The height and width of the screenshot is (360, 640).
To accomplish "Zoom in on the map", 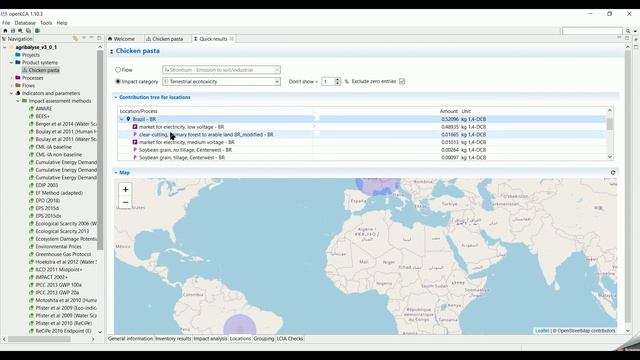I will click(125, 189).
